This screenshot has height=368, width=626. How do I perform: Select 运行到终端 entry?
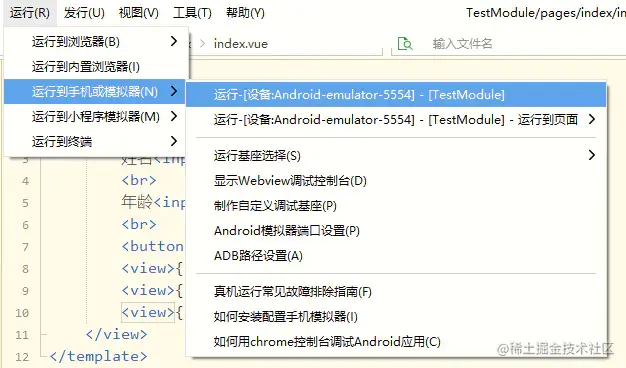pos(96,142)
